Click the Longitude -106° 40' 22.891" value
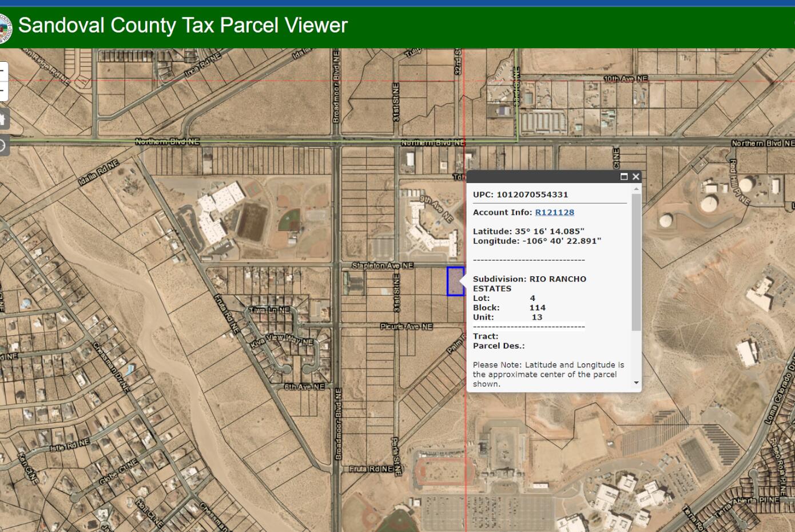The image size is (795, 532). 537,241
